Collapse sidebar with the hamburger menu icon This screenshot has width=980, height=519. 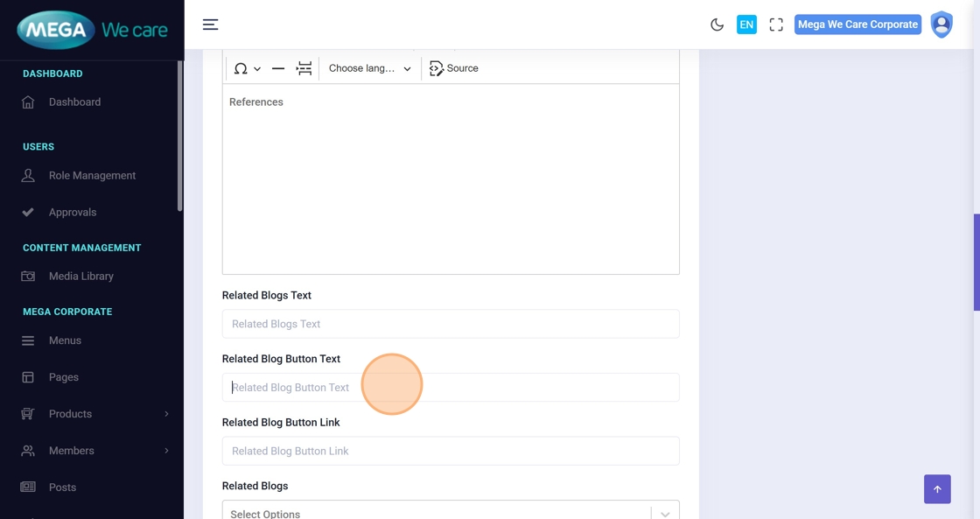[x=211, y=25]
